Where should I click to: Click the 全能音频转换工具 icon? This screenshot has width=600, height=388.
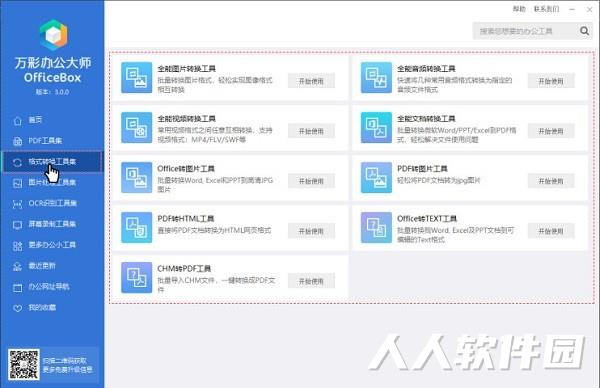[376, 78]
